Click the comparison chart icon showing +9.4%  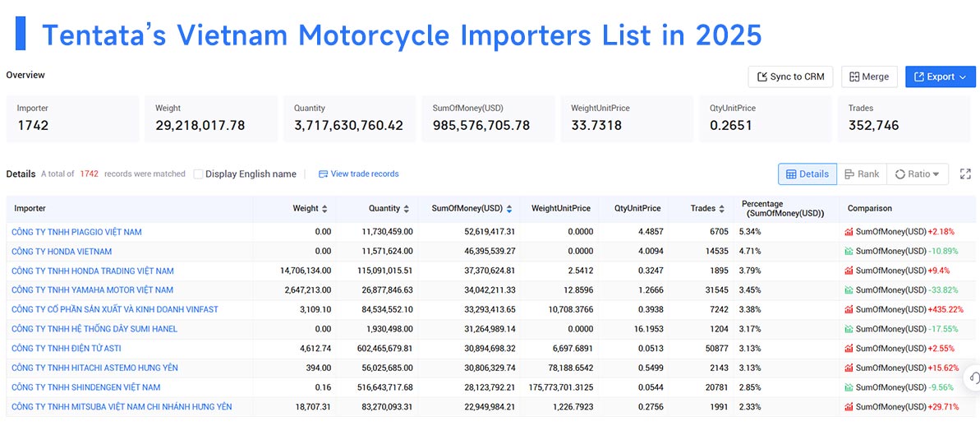(x=849, y=271)
